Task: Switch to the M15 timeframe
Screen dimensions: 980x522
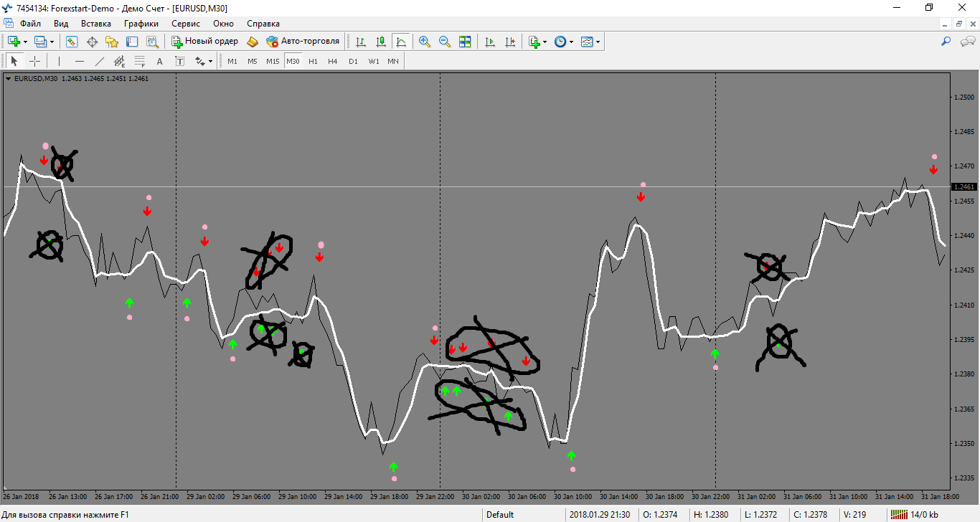Action: [273, 61]
